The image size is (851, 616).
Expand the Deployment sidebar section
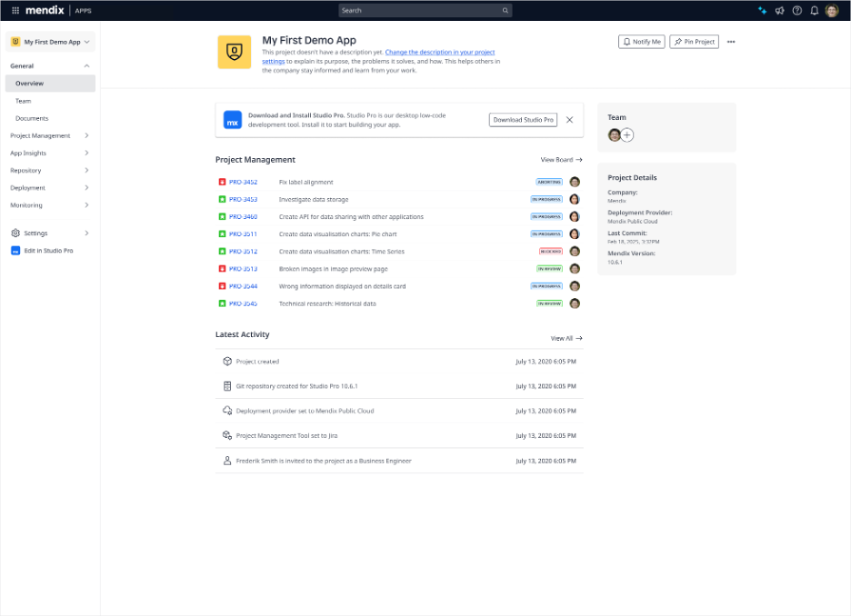pyautogui.click(x=86, y=188)
